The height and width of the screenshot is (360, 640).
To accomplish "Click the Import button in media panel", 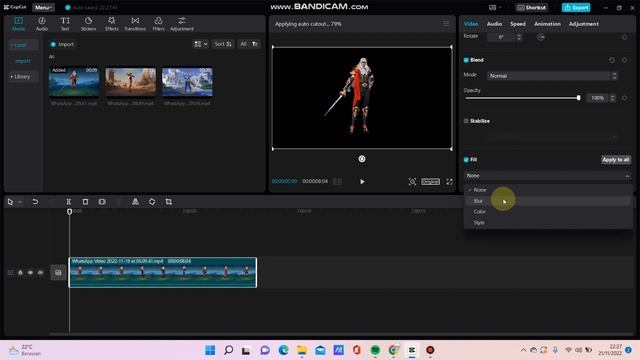I will [62, 44].
